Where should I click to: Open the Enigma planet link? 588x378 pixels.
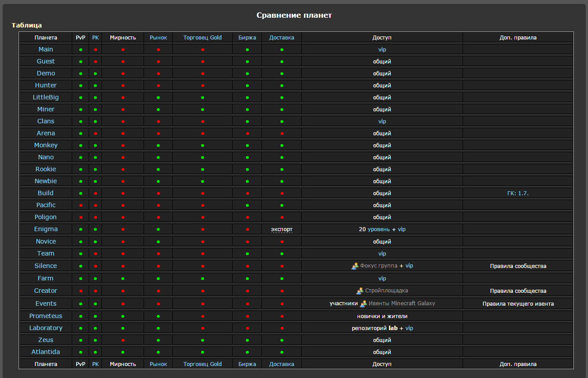tap(46, 229)
